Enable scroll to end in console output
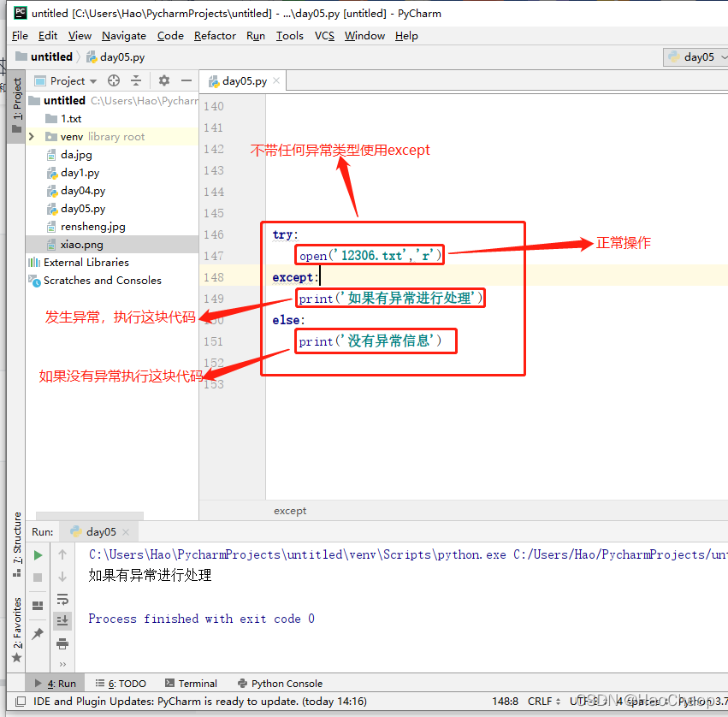The height and width of the screenshot is (717, 728). [62, 620]
